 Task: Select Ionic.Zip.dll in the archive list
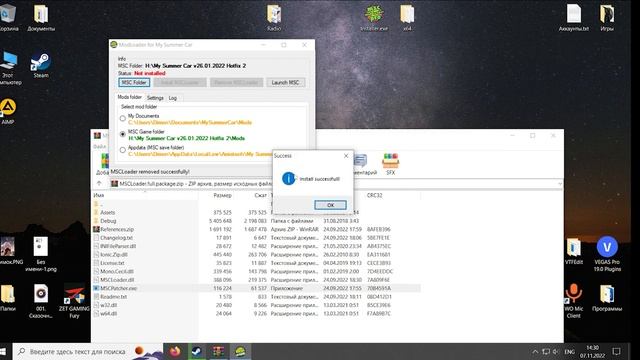tap(114, 254)
